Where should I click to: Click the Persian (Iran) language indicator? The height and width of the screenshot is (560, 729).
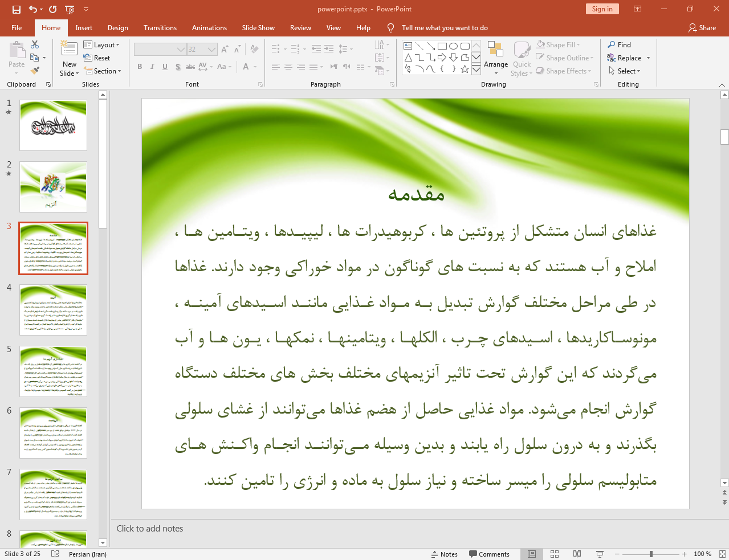88,554
